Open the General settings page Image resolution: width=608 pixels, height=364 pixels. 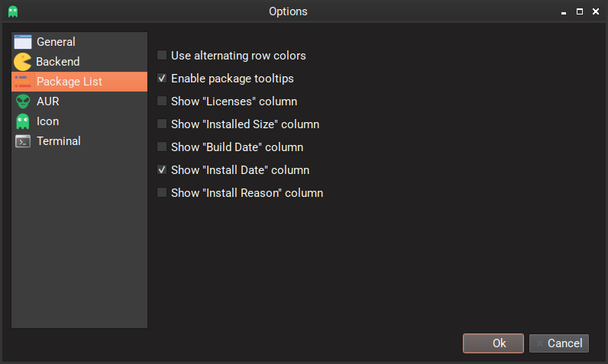pyautogui.click(x=56, y=42)
